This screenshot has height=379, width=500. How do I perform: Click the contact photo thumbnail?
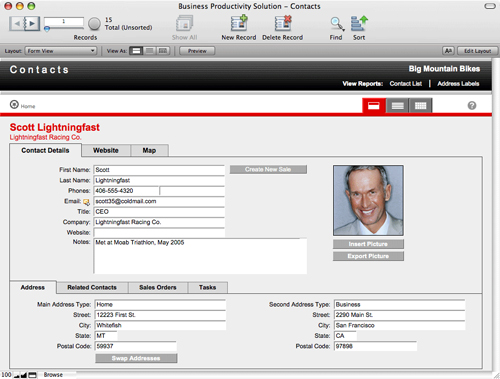click(368, 200)
